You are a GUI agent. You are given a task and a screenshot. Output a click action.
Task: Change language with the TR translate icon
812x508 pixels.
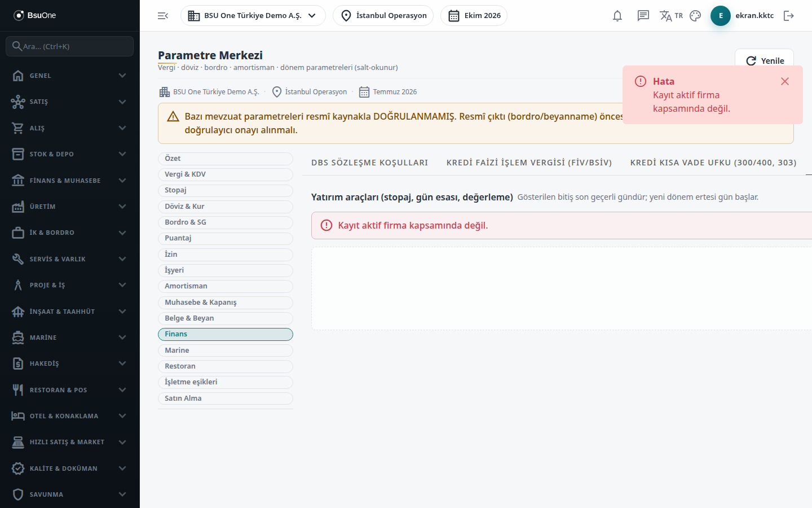pos(671,16)
